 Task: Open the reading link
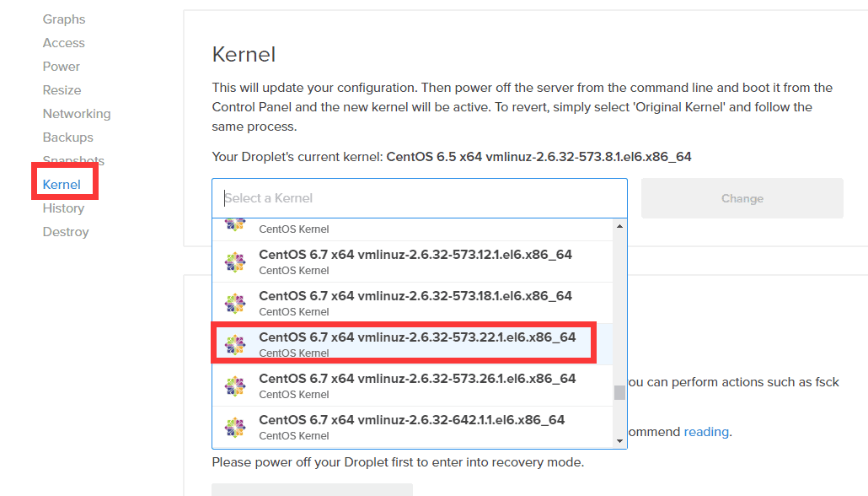706,432
